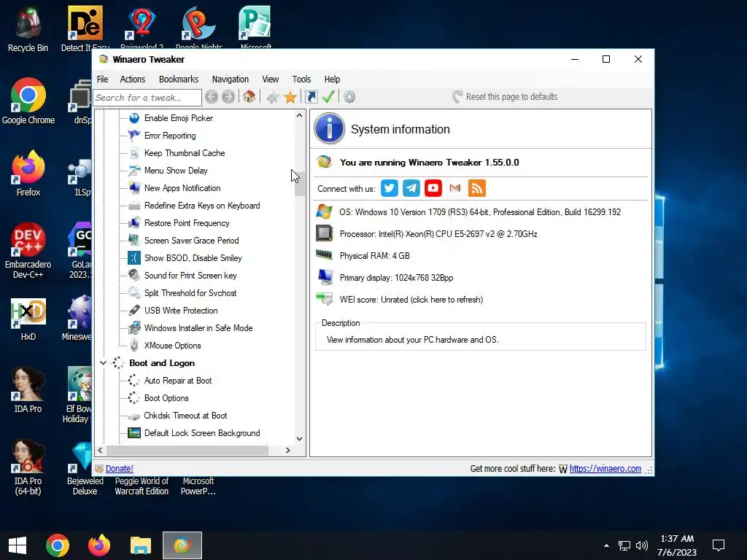Viewport: 747px width, 560px height.
Task: Click the tree horizontal scroll left arrow
Action: (x=100, y=450)
